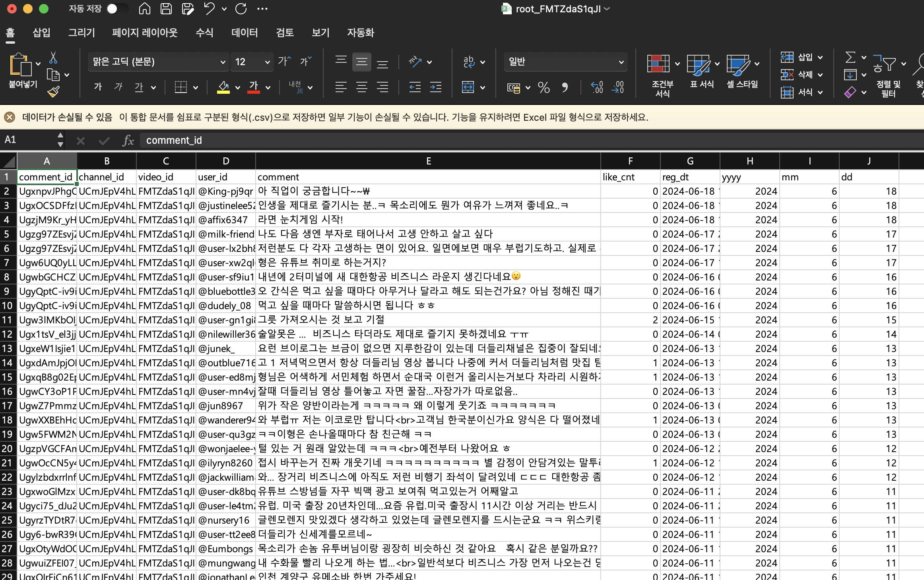Click the AutoSum sigma icon
This screenshot has height=580, width=924.
[850, 58]
